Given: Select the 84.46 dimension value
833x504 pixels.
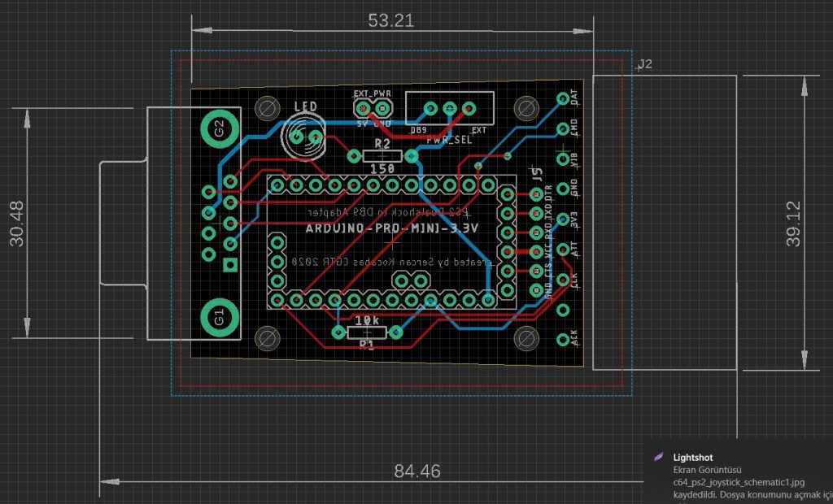Looking at the screenshot, I should click(417, 471).
